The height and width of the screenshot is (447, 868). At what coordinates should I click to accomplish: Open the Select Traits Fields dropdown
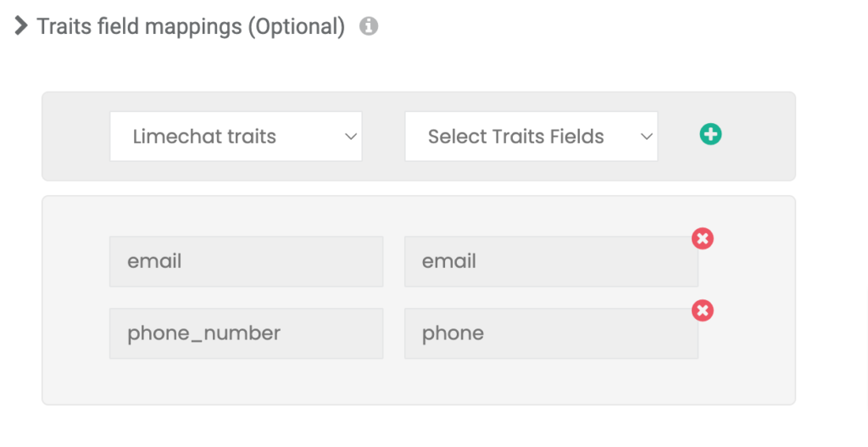pos(531,137)
